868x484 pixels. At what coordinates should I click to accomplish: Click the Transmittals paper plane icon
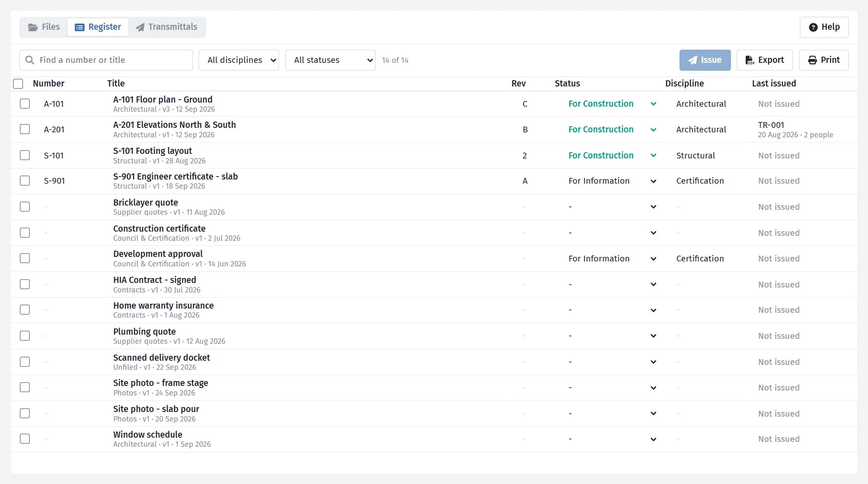[x=140, y=27]
